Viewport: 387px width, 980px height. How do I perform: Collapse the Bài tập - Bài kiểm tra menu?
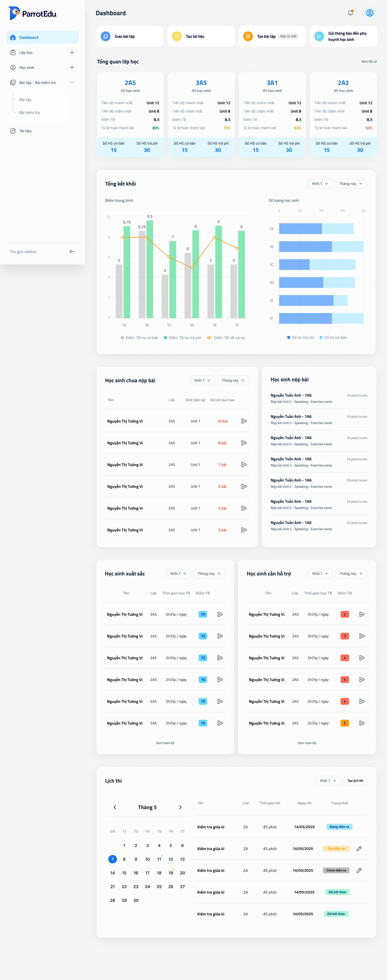(x=72, y=82)
